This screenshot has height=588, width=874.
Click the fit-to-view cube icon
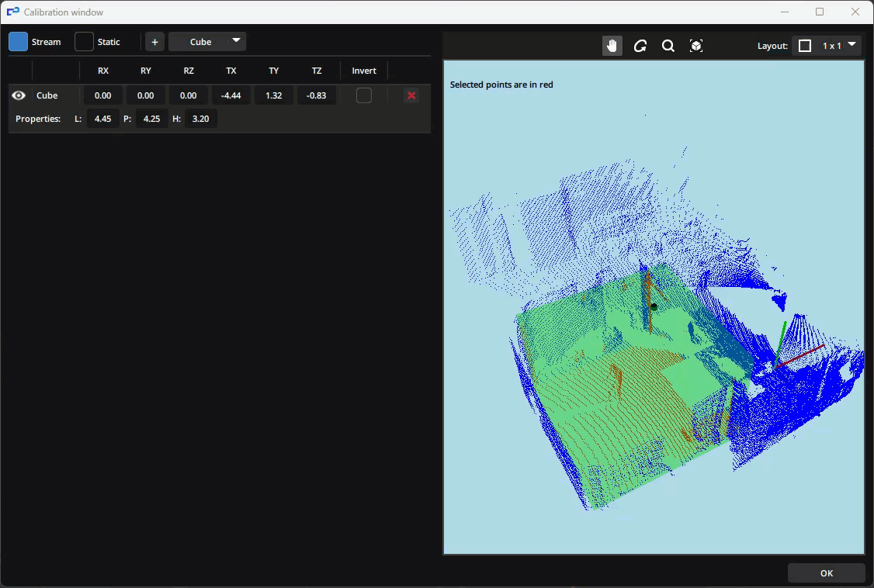coord(695,46)
